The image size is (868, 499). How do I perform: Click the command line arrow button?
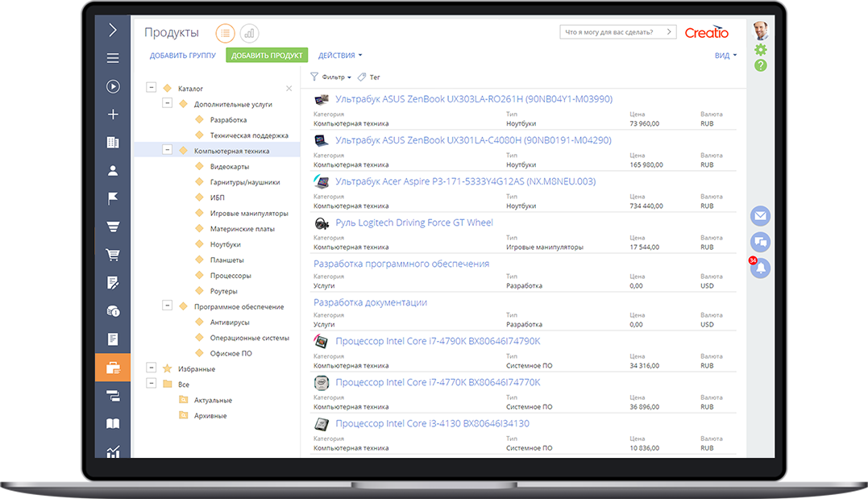[x=669, y=32]
